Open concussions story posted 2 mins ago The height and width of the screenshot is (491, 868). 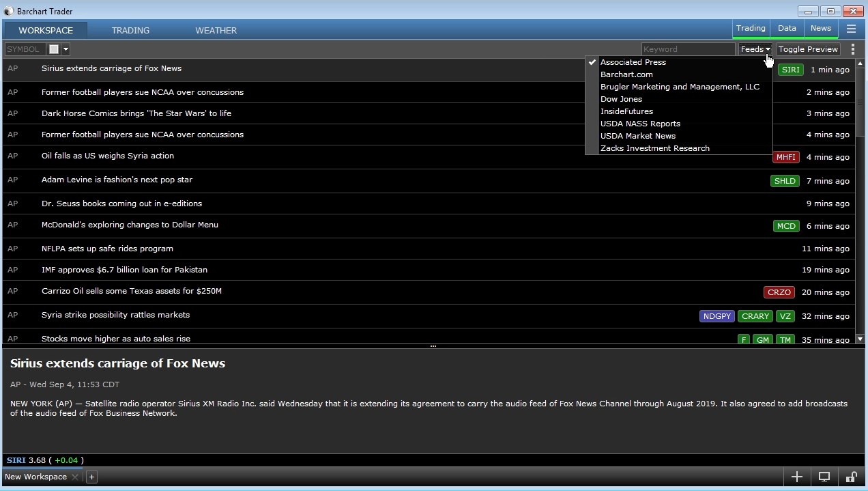point(143,92)
